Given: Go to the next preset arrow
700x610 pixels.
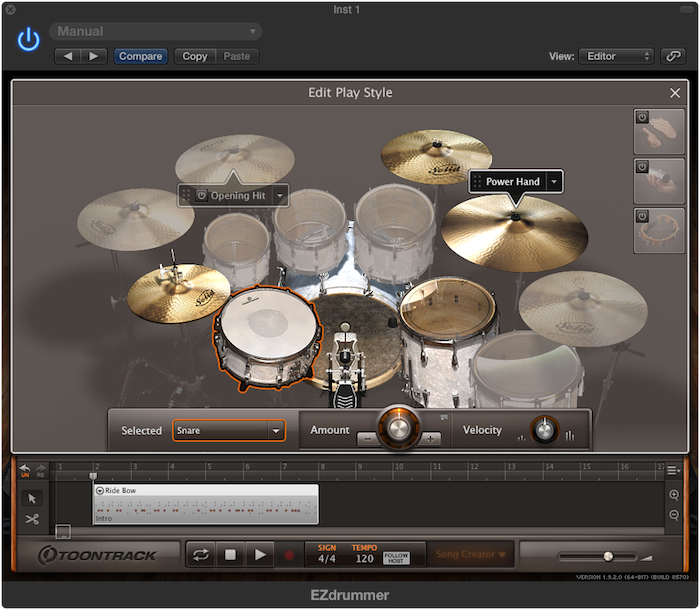Looking at the screenshot, I should [94, 56].
